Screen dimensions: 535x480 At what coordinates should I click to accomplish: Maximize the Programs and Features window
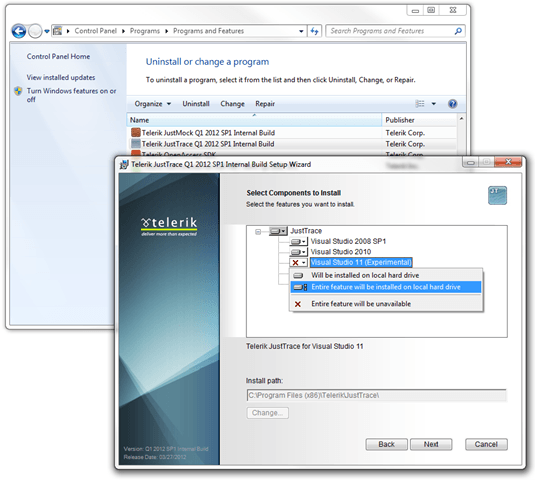[x=431, y=10]
